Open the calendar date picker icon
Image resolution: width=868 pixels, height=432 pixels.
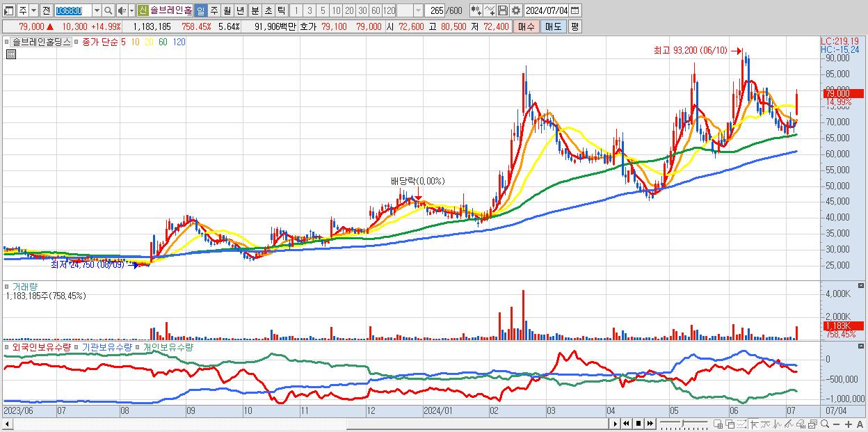tap(574, 10)
